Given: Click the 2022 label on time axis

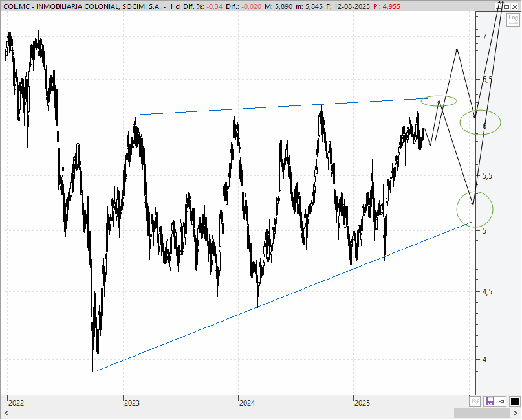Looking at the screenshot, I should tap(16, 403).
